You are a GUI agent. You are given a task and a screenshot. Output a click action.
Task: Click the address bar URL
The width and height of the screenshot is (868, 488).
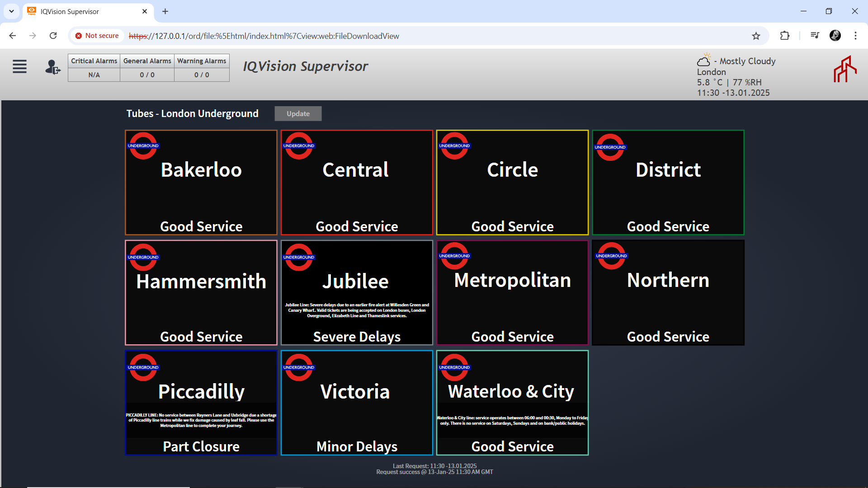point(264,36)
